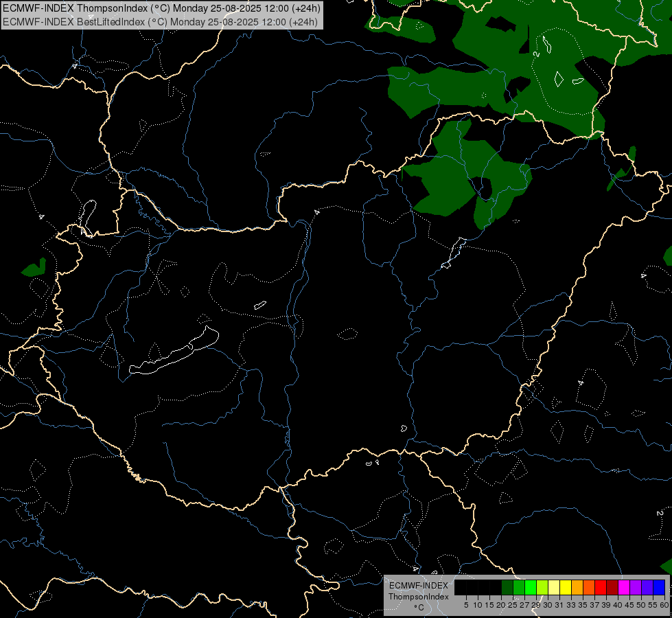Click the ThompsonIndex label in legend
This screenshot has width=672, height=618.
[419, 597]
